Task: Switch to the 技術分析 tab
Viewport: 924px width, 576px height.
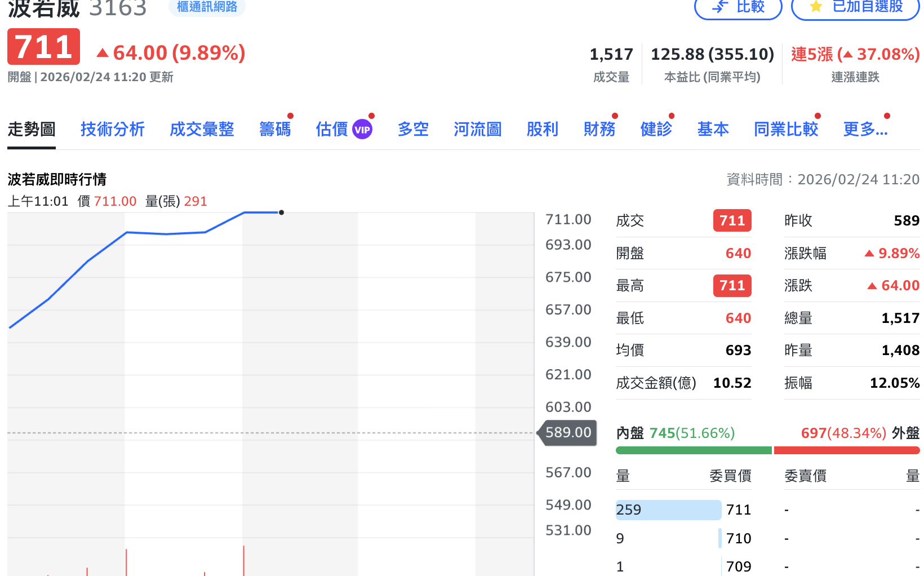Action: [112, 129]
